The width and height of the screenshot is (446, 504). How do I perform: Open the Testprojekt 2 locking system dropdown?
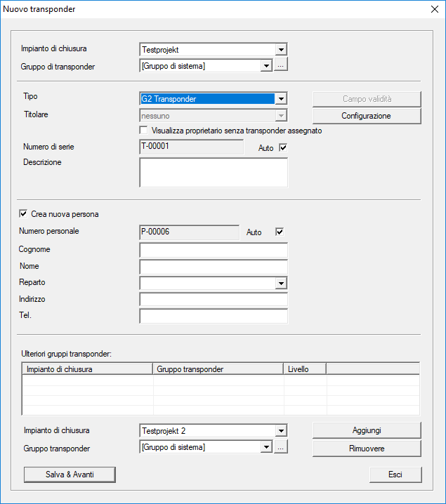pos(281,430)
